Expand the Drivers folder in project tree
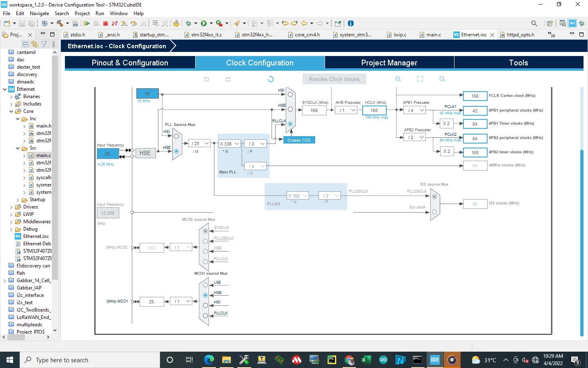This screenshot has width=588, height=368. pyautogui.click(x=11, y=207)
